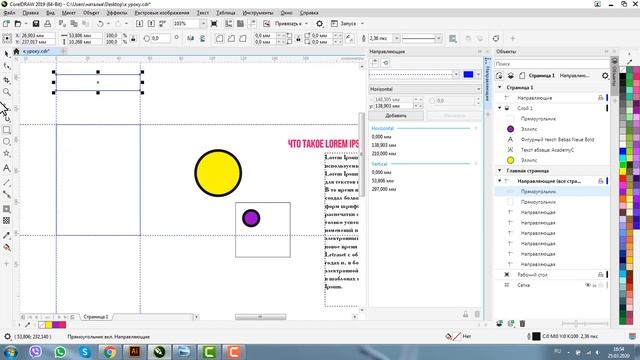This screenshot has width=640, height=360.
Task: Click the Добавить button in the Guidelines docker
Action: pyautogui.click(x=396, y=116)
